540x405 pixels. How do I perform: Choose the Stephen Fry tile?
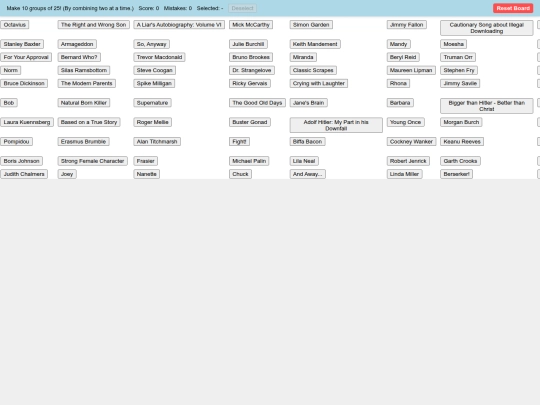(x=459, y=70)
